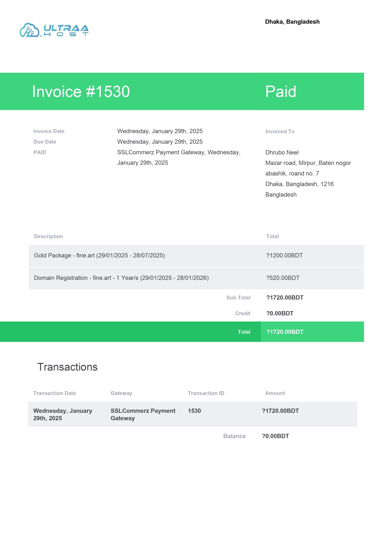Click the Ultraa Host cloud logo

[54, 30]
